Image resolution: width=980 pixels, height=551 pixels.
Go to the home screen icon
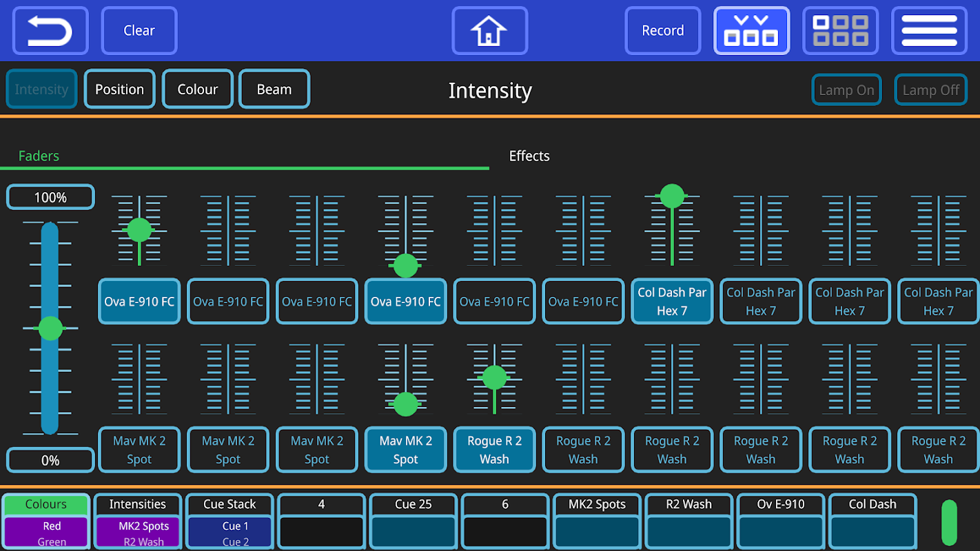pyautogui.click(x=489, y=31)
